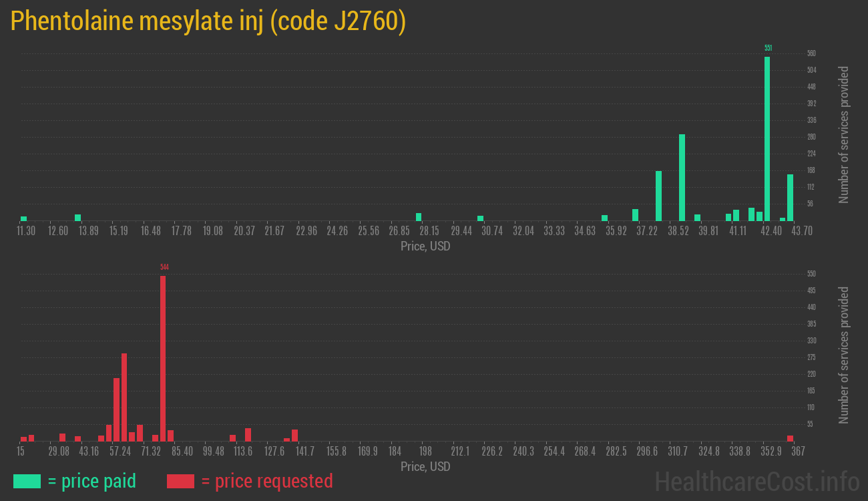Click the chart title Phentolaine mesylate inj

point(207,21)
